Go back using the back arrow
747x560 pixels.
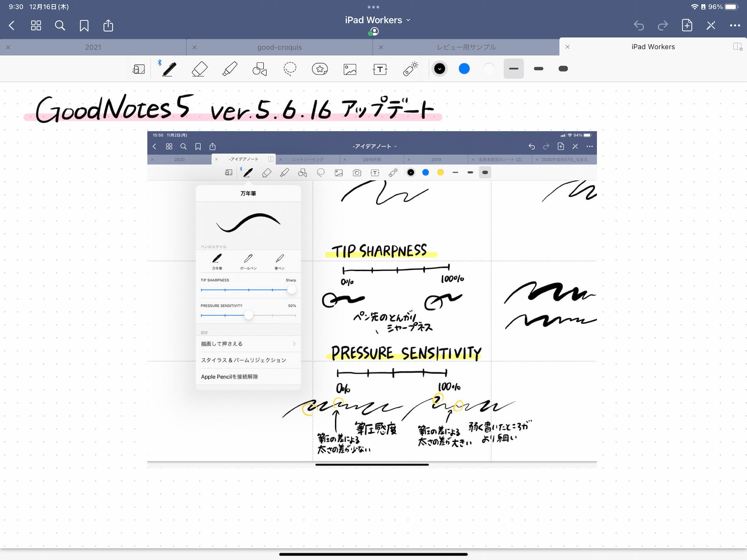(x=12, y=26)
